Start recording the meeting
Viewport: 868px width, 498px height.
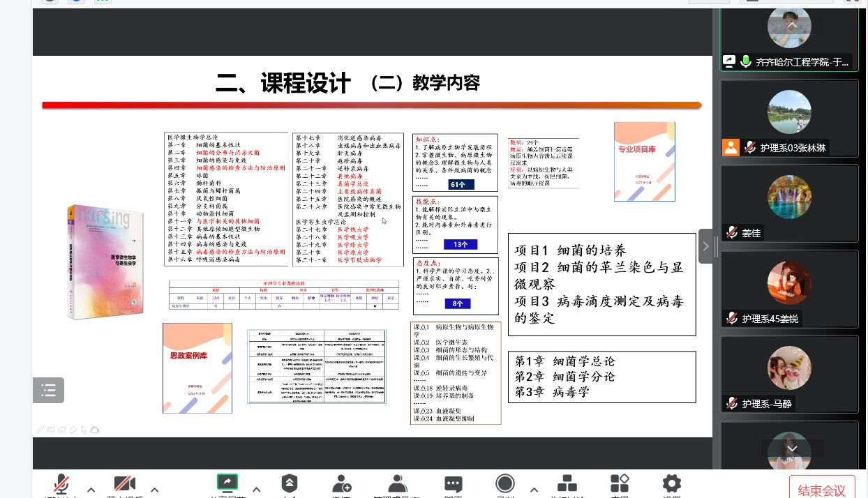tap(505, 484)
